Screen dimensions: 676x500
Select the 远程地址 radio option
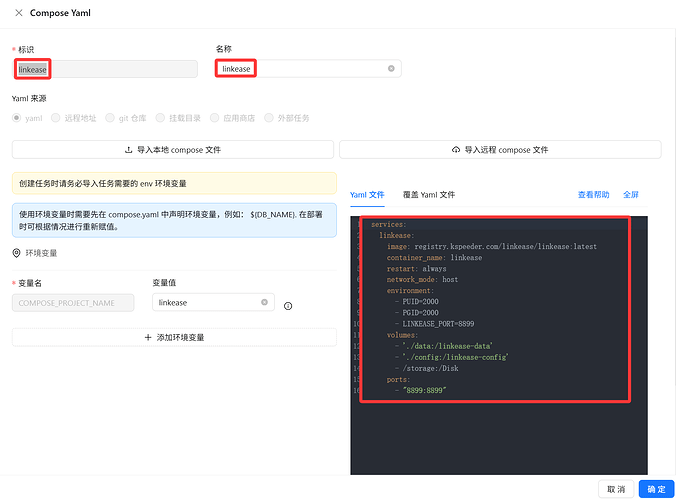click(57, 118)
